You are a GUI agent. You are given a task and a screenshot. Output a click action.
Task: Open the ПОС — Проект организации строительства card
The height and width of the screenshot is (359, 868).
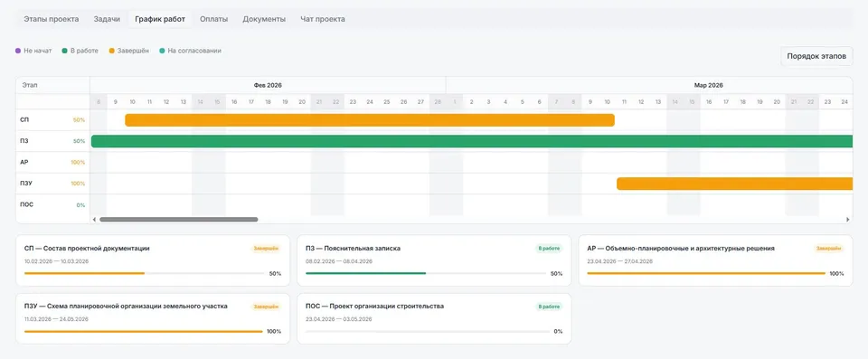pos(434,318)
